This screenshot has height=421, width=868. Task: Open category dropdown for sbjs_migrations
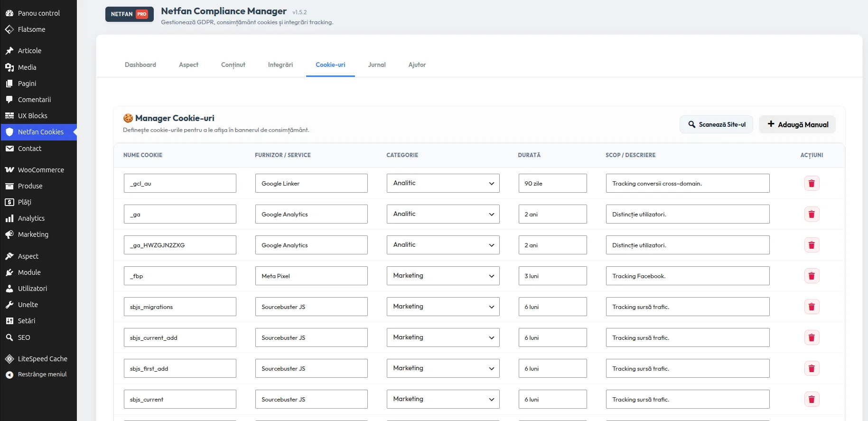pos(443,307)
